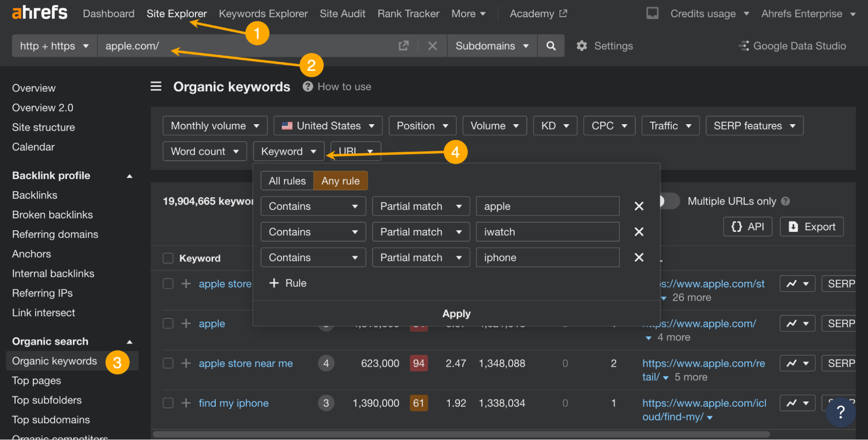Expand the Subdomains mode dropdown

tap(492, 46)
